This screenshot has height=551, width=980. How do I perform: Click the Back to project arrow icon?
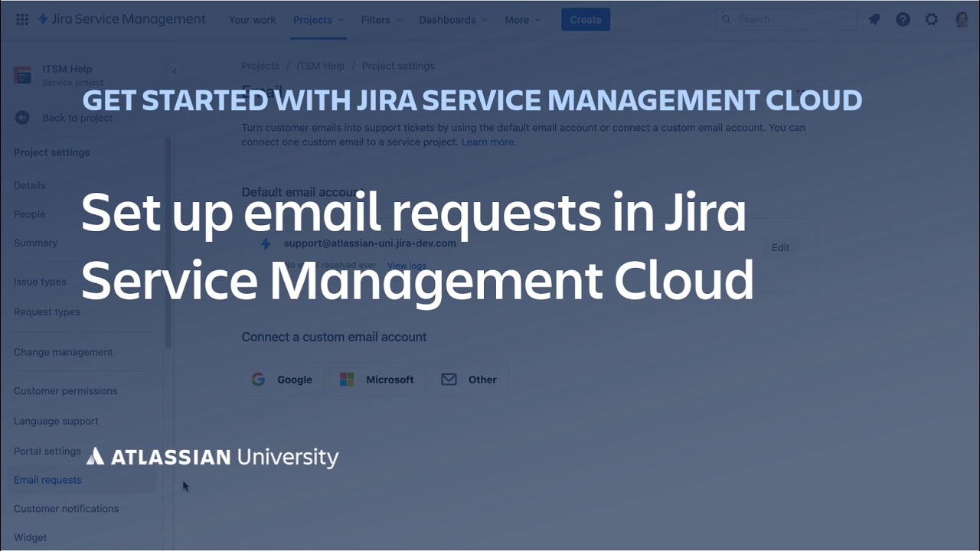tap(22, 118)
